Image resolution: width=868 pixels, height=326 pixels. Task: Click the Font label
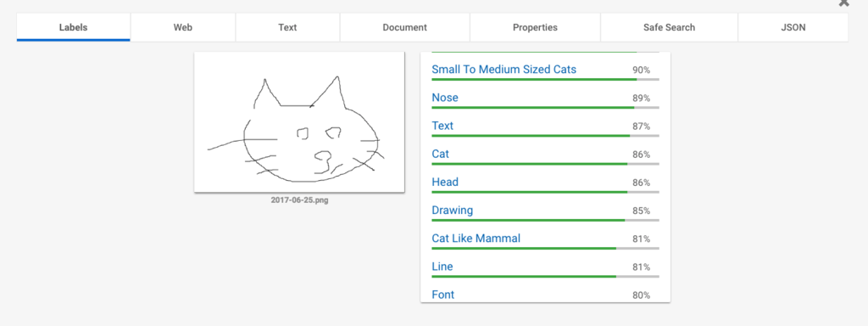click(442, 295)
